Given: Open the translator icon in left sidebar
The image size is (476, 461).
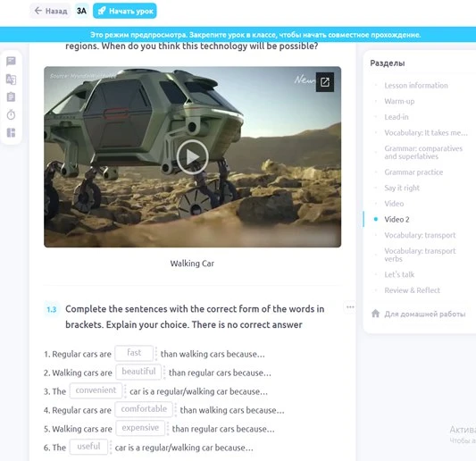Looking at the screenshot, I should tap(11, 80).
